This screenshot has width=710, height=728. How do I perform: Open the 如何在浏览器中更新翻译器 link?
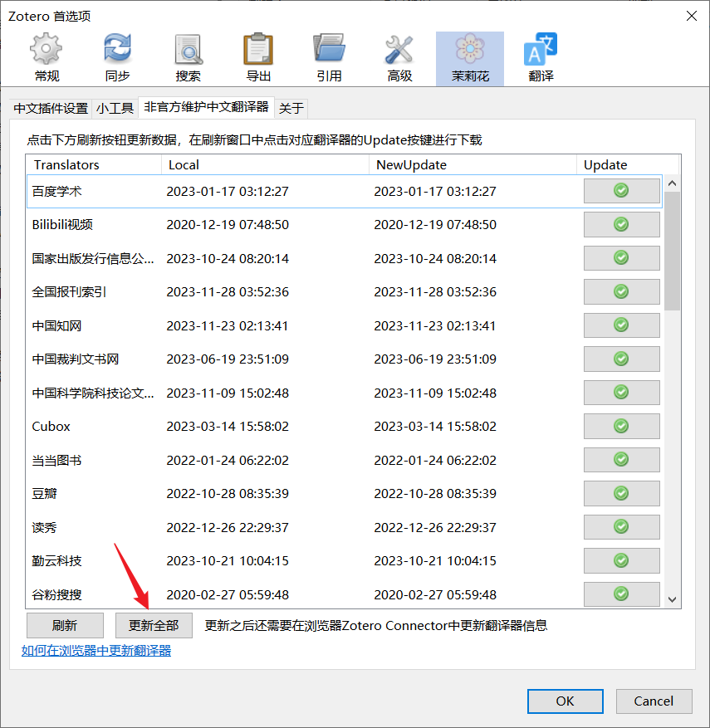click(96, 651)
